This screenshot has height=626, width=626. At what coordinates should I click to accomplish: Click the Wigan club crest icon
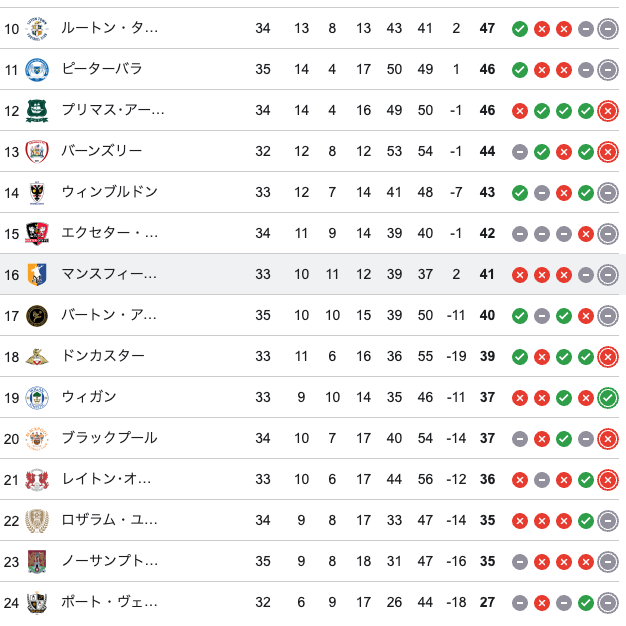[x=37, y=397]
